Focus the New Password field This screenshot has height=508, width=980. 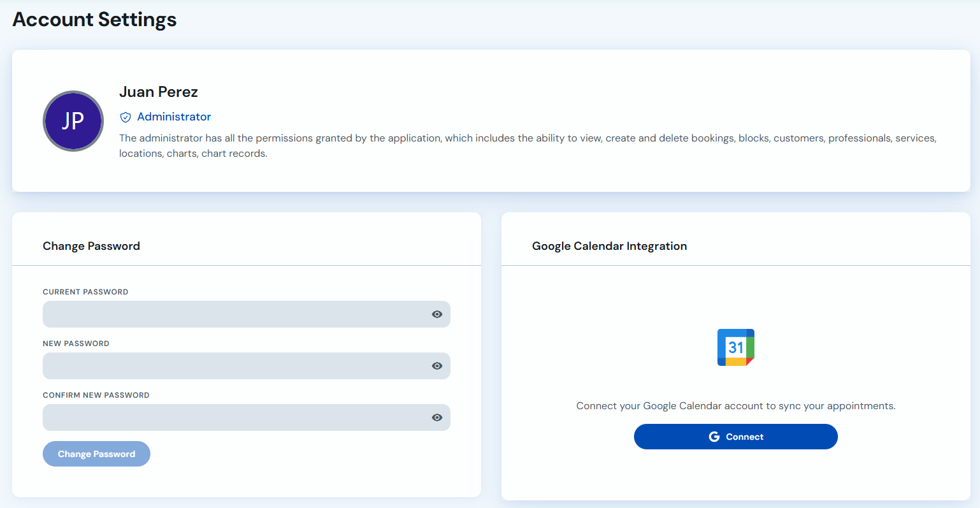(247, 366)
